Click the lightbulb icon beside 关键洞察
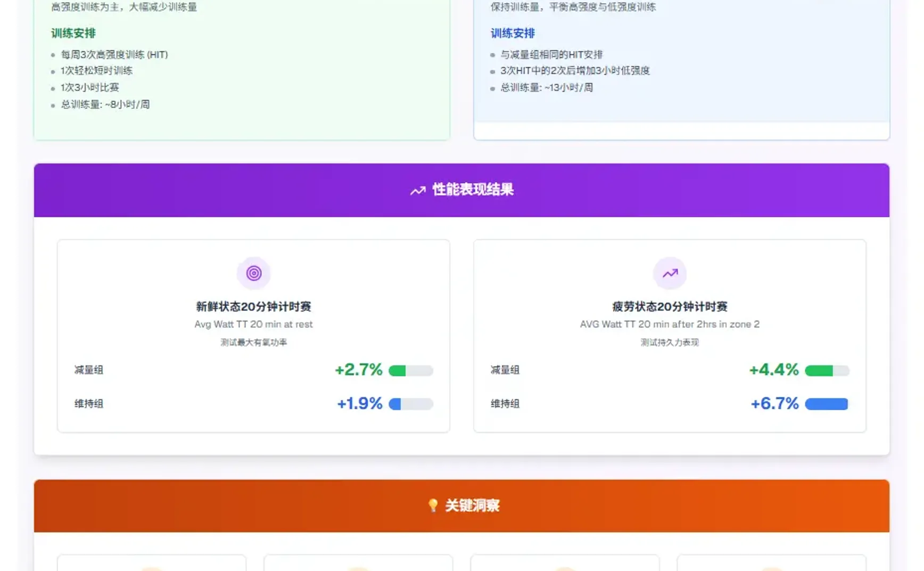 [x=433, y=505]
